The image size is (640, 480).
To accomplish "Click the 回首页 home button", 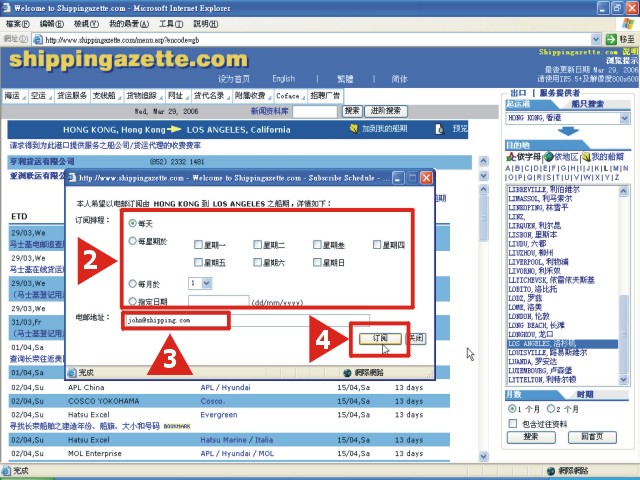I will [x=592, y=437].
